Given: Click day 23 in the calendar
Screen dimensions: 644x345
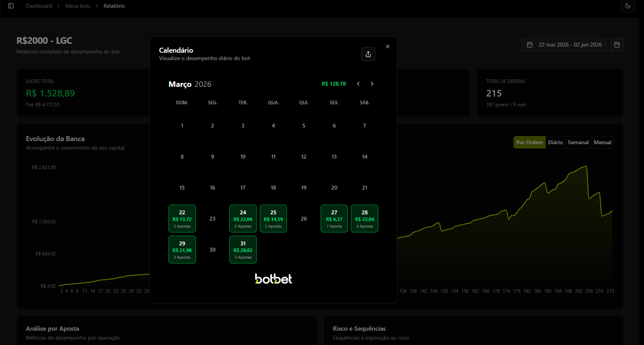Looking at the screenshot, I should pyautogui.click(x=213, y=219).
